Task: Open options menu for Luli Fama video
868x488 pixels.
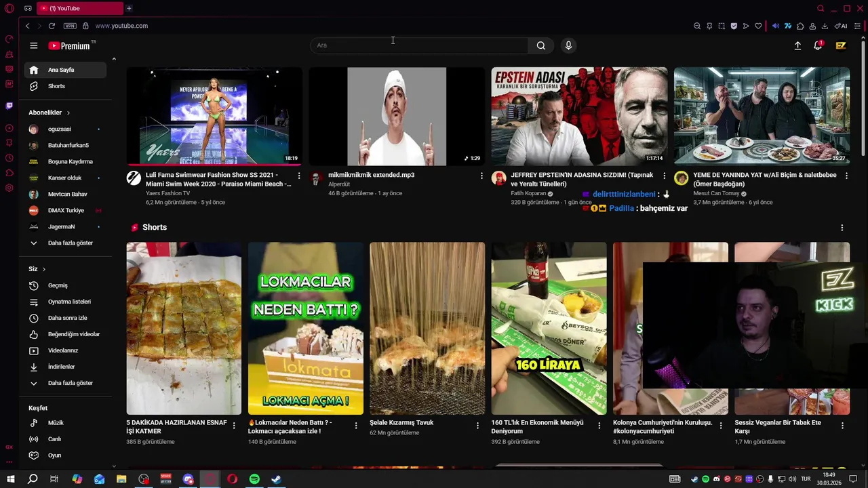Action: tap(299, 176)
